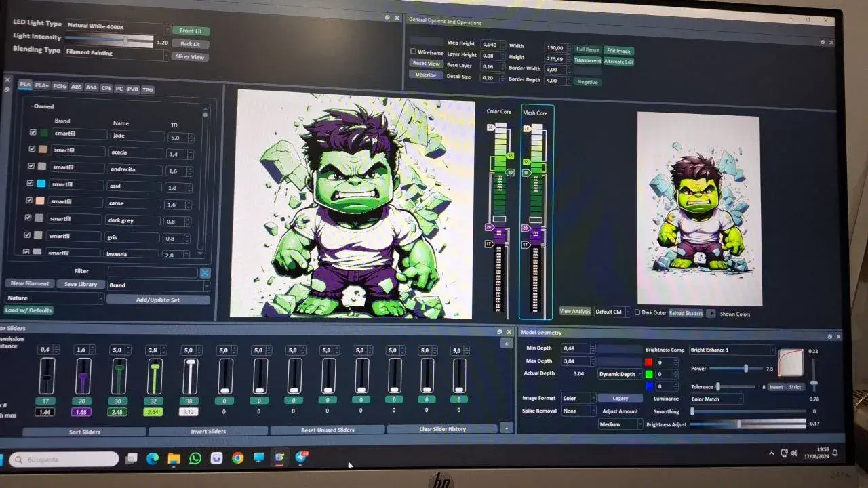Click the brightness curve preview box
The image size is (868, 488).
click(790, 363)
